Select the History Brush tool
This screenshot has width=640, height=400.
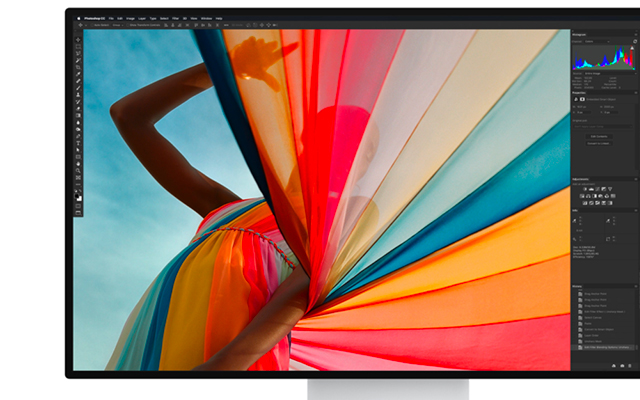point(78,101)
